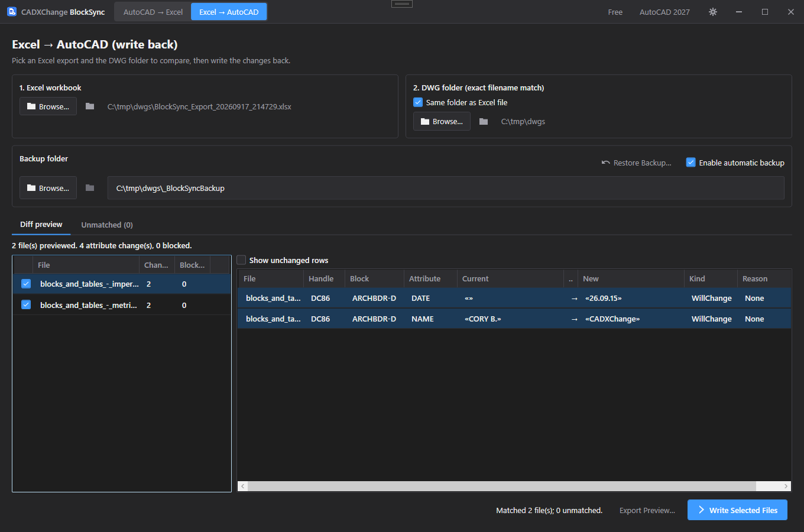The width and height of the screenshot is (804, 532).
Task: Uncheck Same folder as Excel file
Action: click(x=418, y=102)
